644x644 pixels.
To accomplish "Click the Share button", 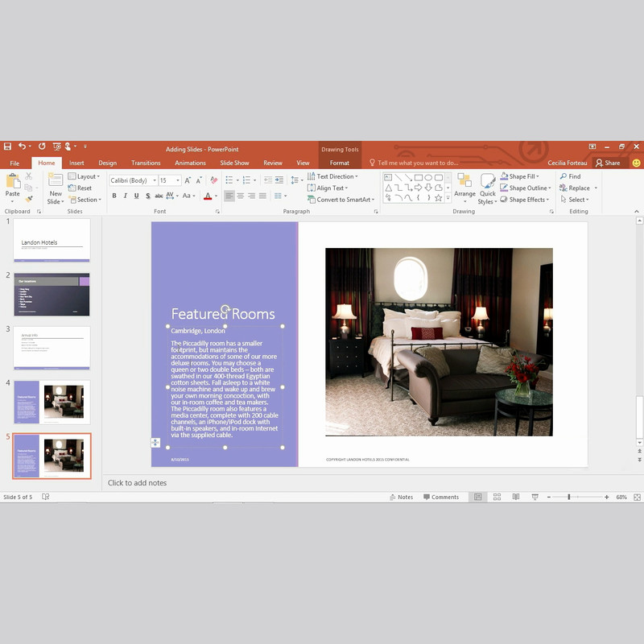I will click(x=608, y=163).
